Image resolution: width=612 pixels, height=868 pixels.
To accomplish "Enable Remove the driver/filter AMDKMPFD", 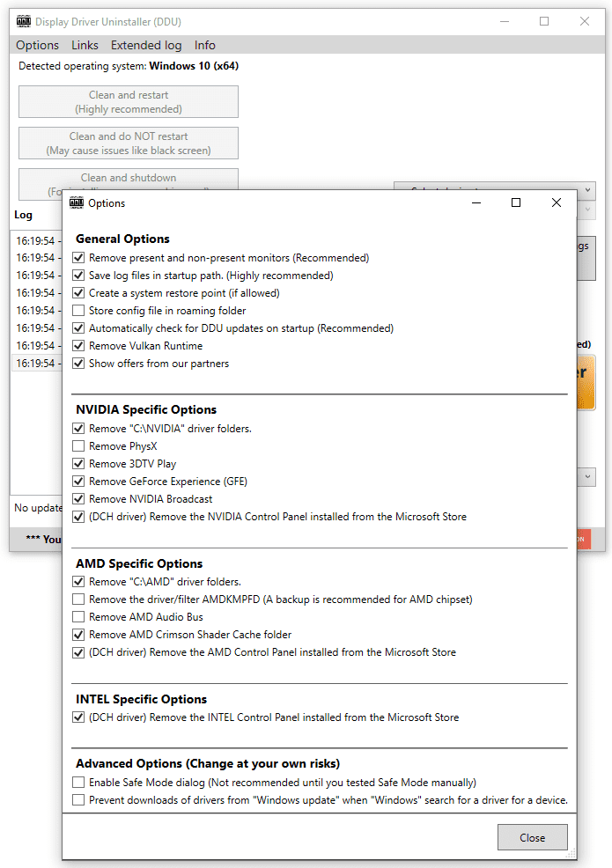I will 78,600.
